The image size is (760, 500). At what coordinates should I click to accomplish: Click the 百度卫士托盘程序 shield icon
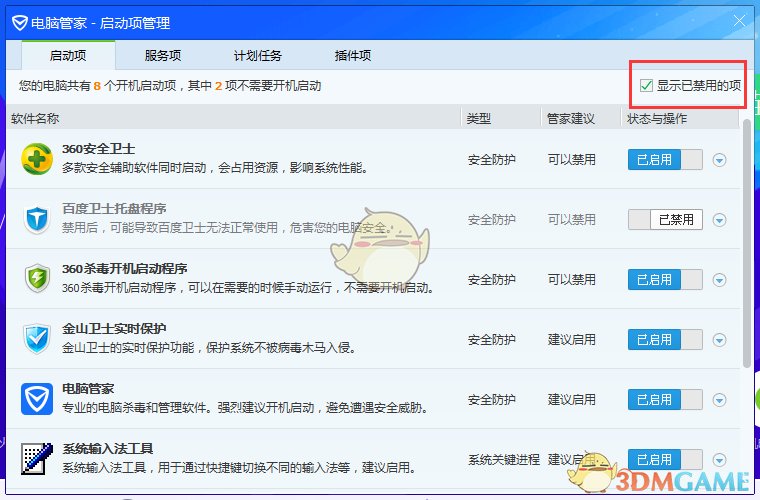pos(37,219)
